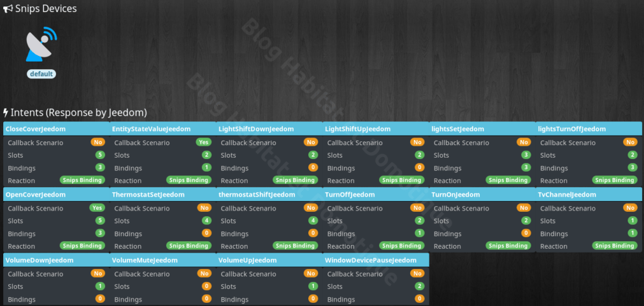Click Snips Binding badge in lightsTurnOffJeedom
The height and width of the screenshot is (306, 644).
click(615, 180)
